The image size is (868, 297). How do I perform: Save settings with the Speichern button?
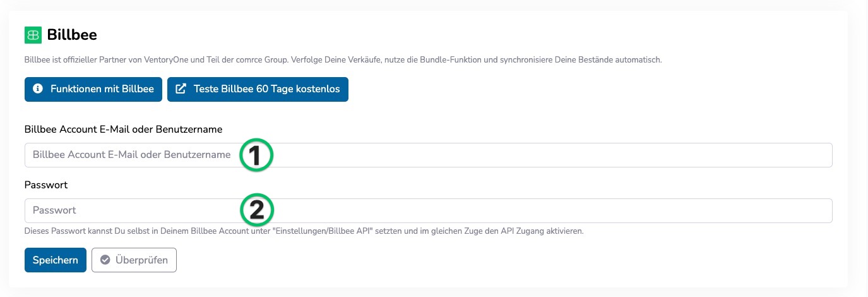(x=56, y=260)
